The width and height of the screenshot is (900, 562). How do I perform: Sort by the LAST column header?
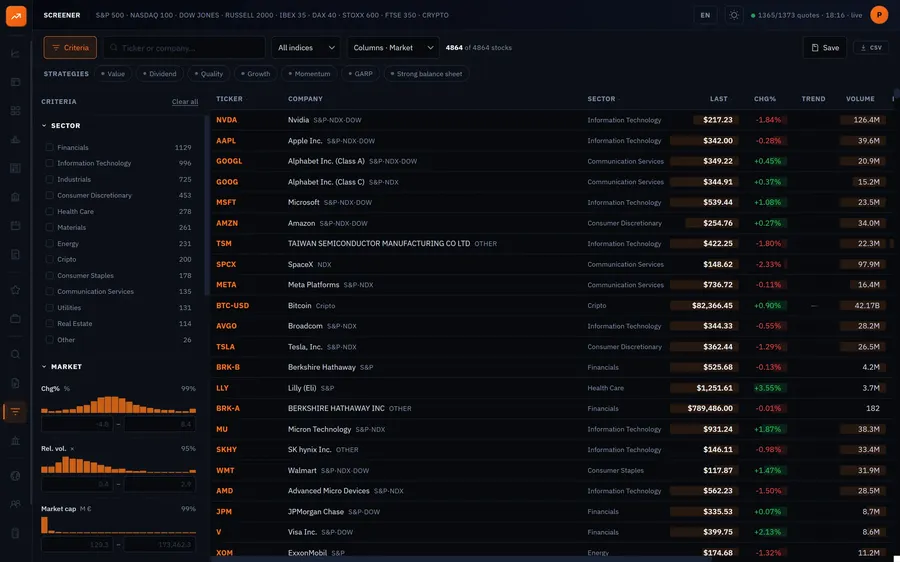point(719,99)
